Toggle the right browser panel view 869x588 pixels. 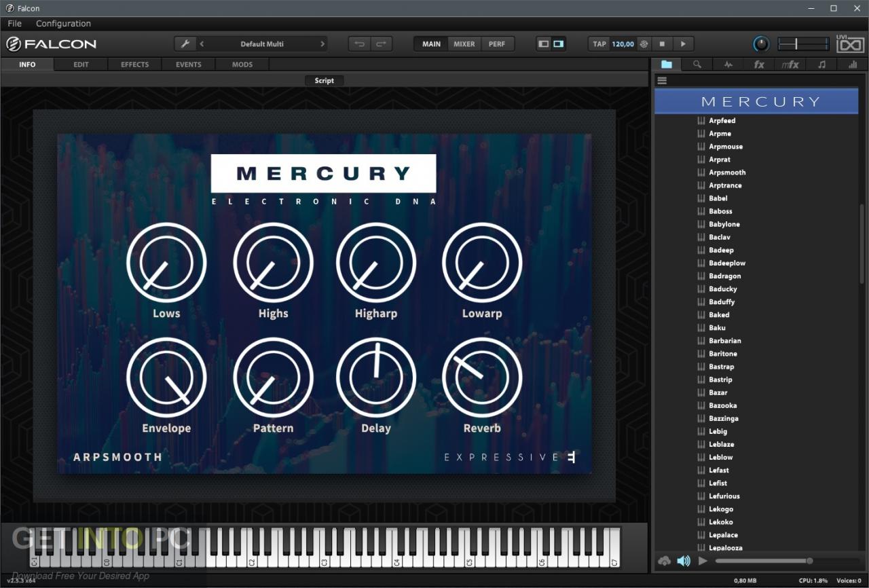coord(559,44)
